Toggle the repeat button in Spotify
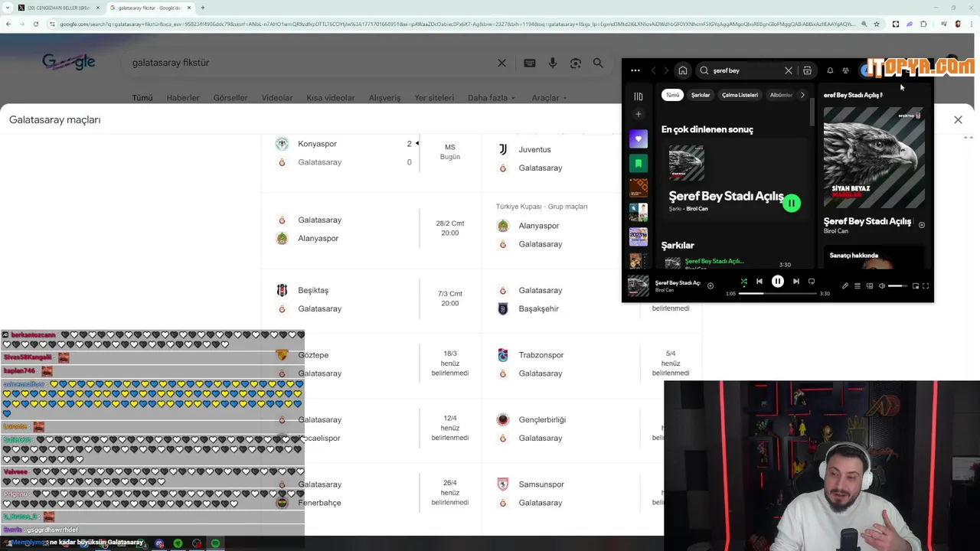Image resolution: width=980 pixels, height=551 pixels. coord(812,282)
